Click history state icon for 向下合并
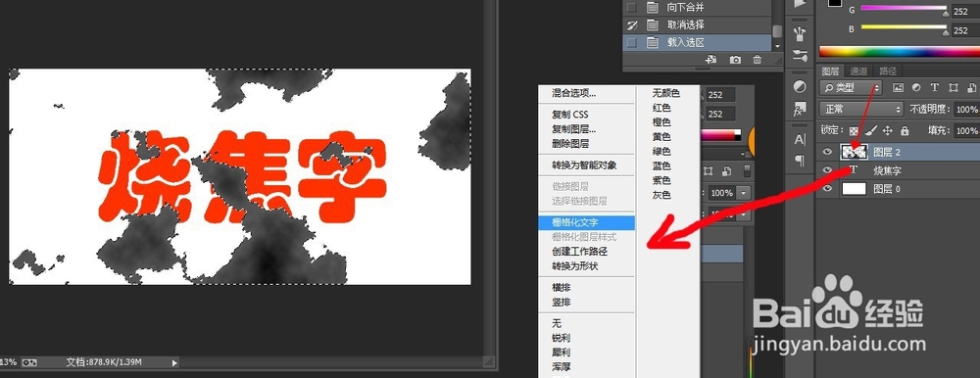The image size is (980, 378). [653, 8]
